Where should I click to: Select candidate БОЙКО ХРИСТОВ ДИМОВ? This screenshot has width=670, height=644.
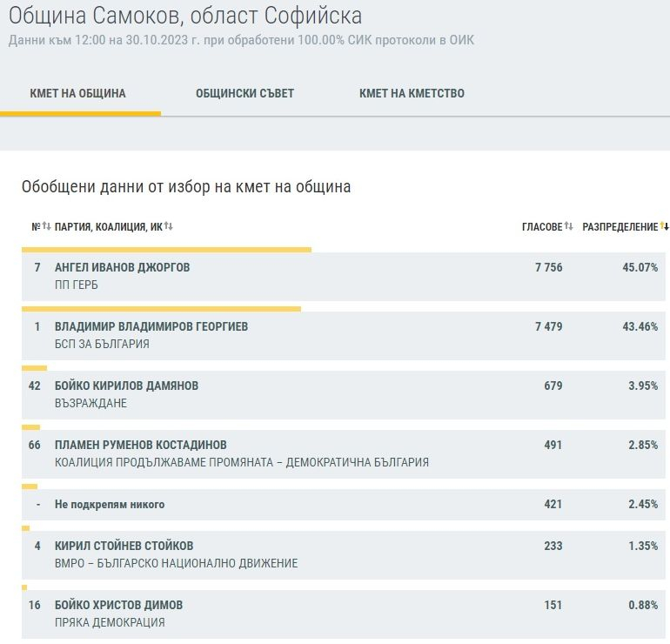pyautogui.click(x=119, y=605)
